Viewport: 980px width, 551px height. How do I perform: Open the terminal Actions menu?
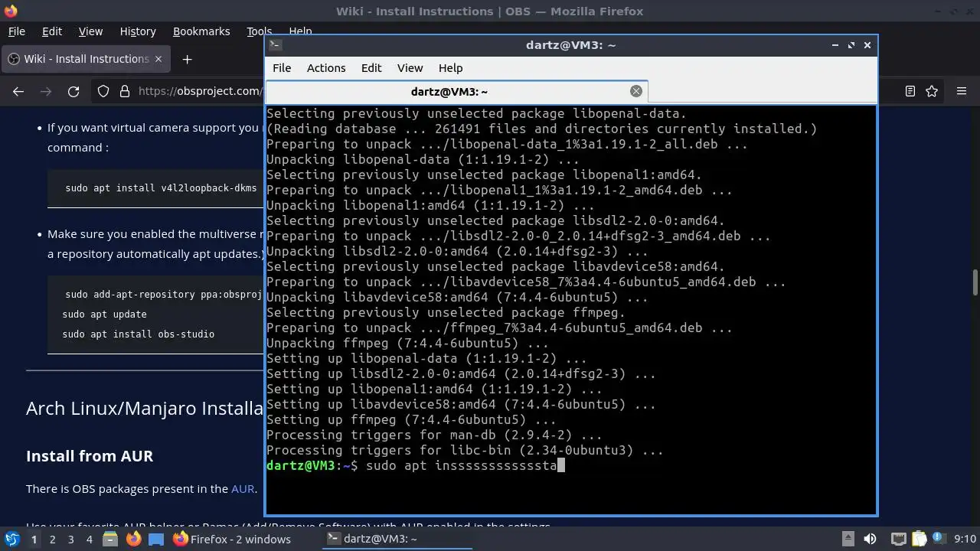(x=326, y=68)
